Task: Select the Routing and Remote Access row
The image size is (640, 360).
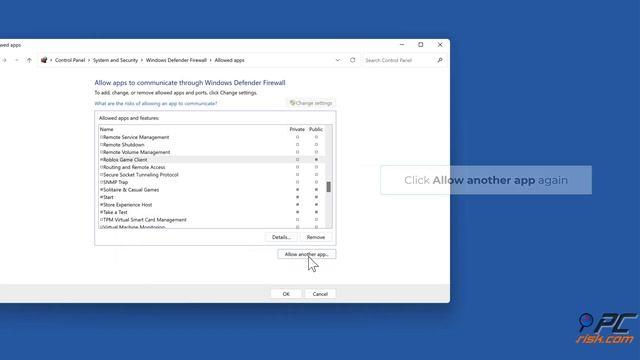Action: point(212,167)
